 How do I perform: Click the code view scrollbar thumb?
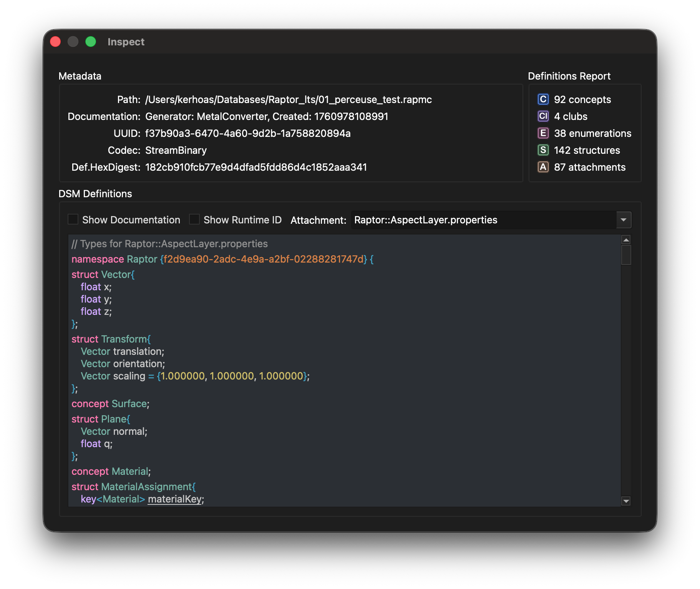pos(626,255)
